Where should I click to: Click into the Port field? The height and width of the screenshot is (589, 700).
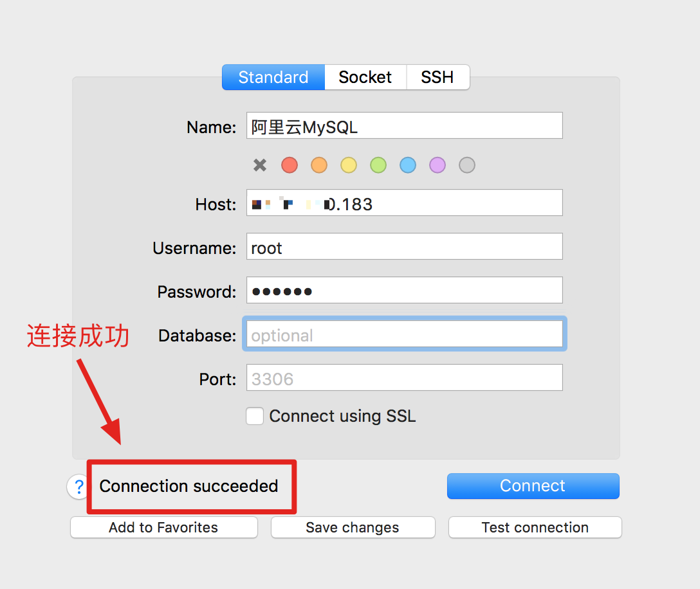click(405, 377)
